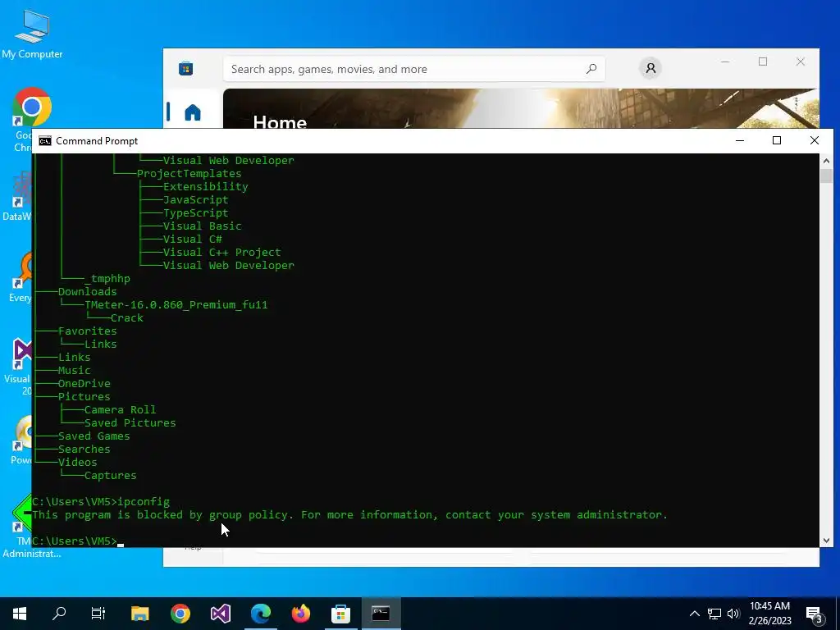Open the profile account icon in Microsoft Store
The width and height of the screenshot is (840, 630).
tap(651, 69)
